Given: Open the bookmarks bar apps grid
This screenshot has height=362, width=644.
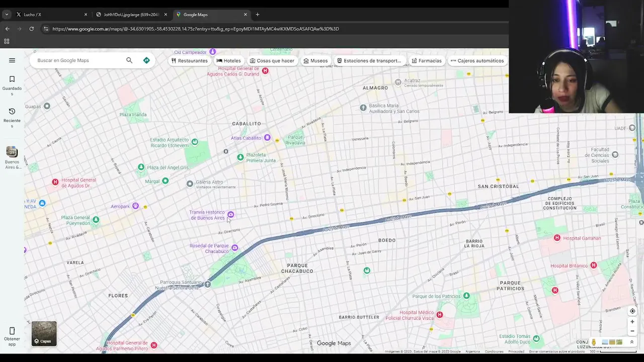Looking at the screenshot, I should [x=7, y=41].
